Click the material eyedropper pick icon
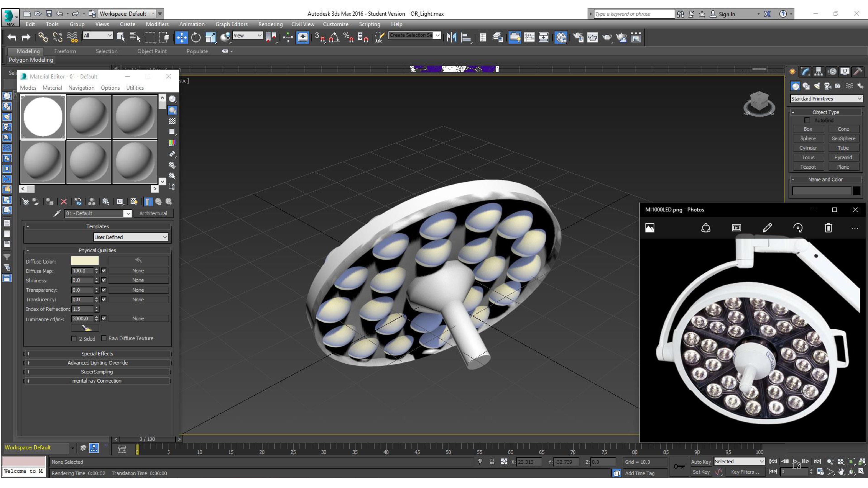868x488 pixels. 57,213
